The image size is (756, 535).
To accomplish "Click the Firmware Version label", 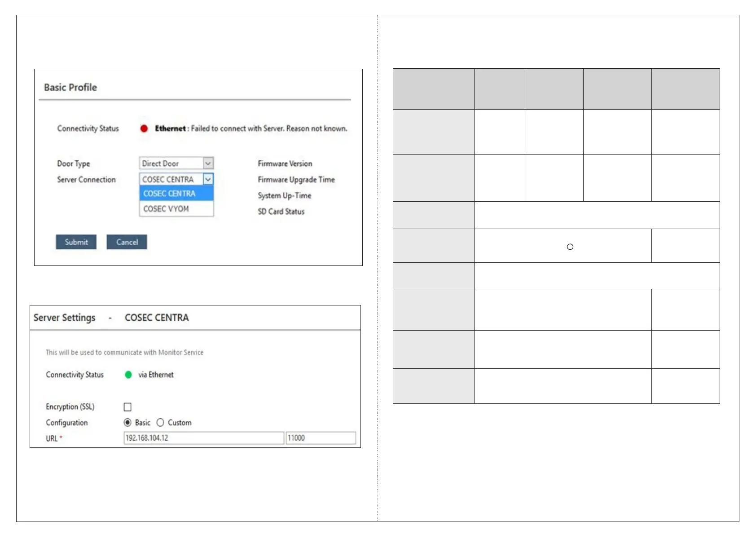I will [285, 164].
